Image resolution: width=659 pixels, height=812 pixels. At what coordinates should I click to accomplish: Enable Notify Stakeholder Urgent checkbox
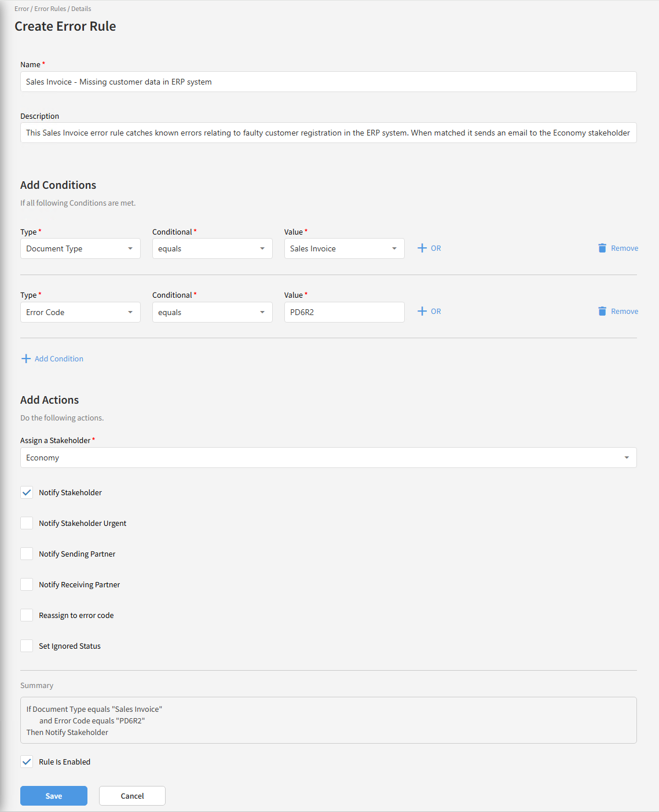27,524
